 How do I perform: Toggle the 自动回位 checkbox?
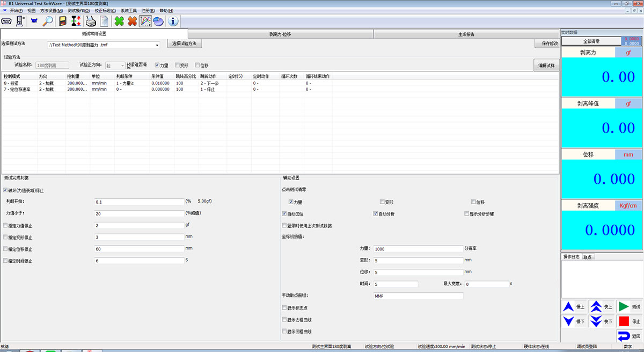pos(284,214)
